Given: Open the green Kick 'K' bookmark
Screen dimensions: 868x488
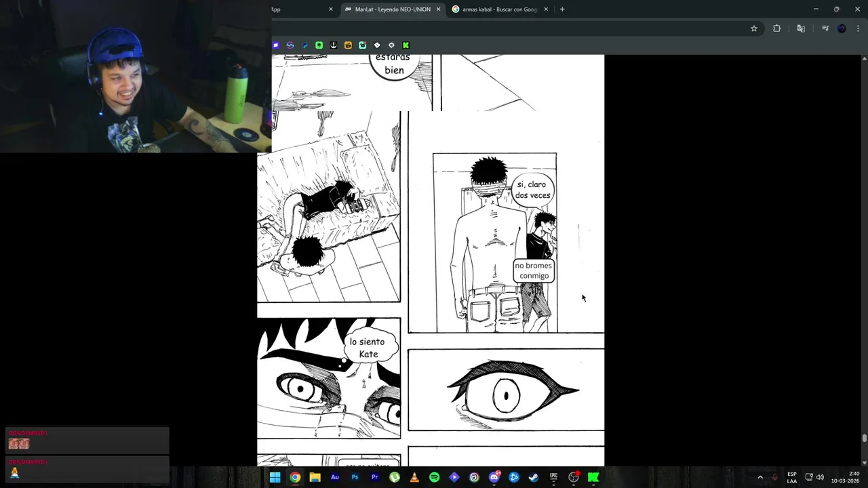Looking at the screenshot, I should tap(406, 45).
